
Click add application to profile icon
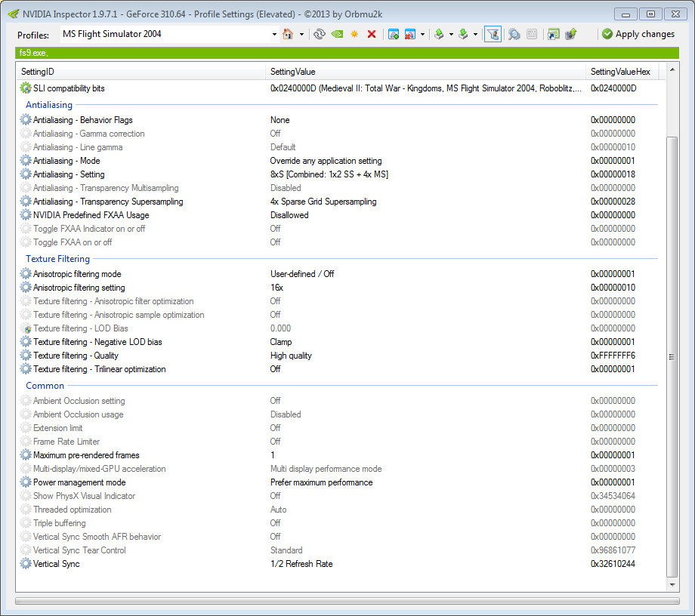click(x=393, y=34)
